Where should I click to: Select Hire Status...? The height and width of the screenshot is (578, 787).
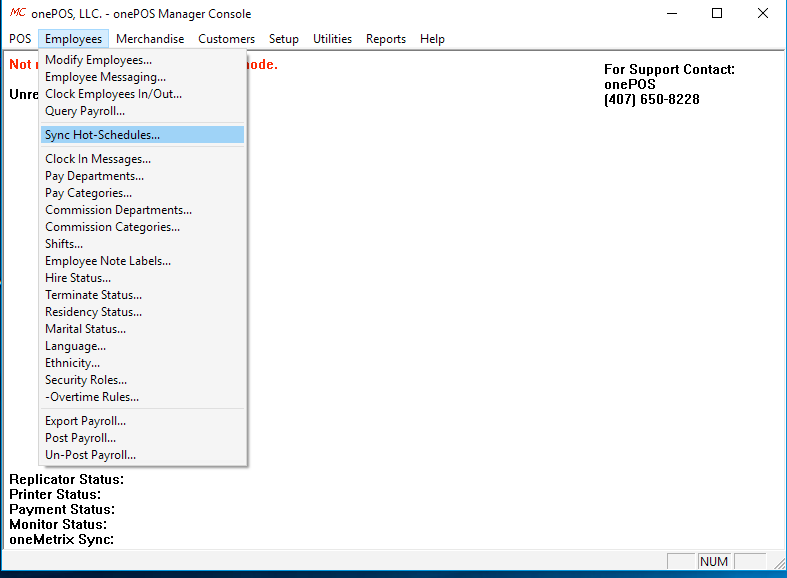[x=143, y=278]
